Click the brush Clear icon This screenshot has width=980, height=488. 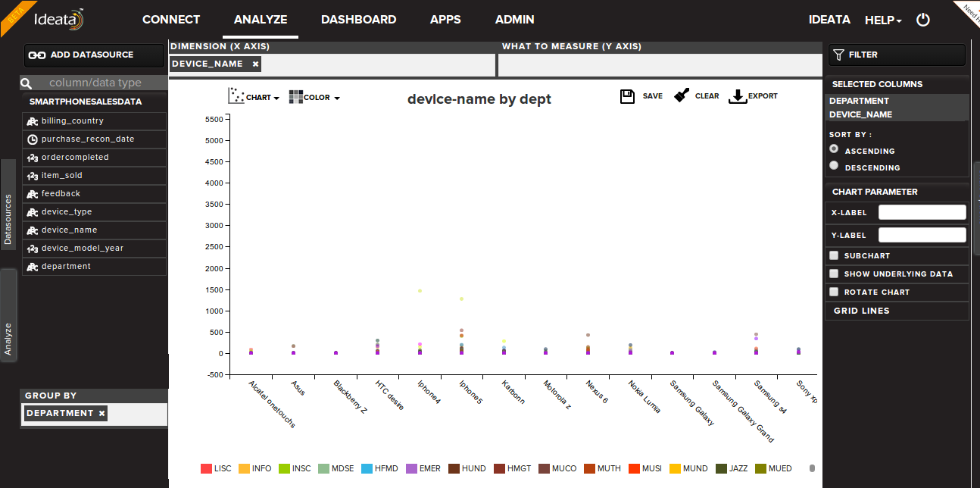[x=682, y=95]
